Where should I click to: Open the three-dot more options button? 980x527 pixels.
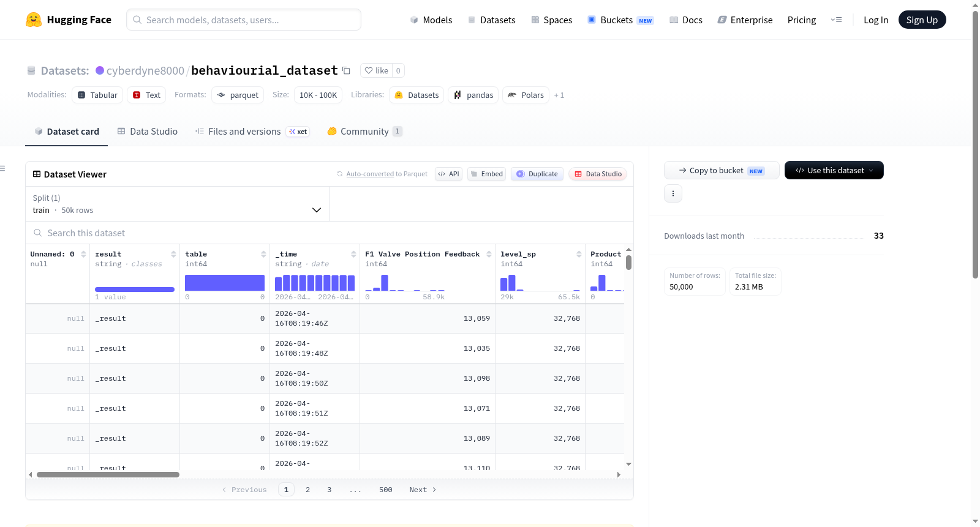[x=673, y=193]
